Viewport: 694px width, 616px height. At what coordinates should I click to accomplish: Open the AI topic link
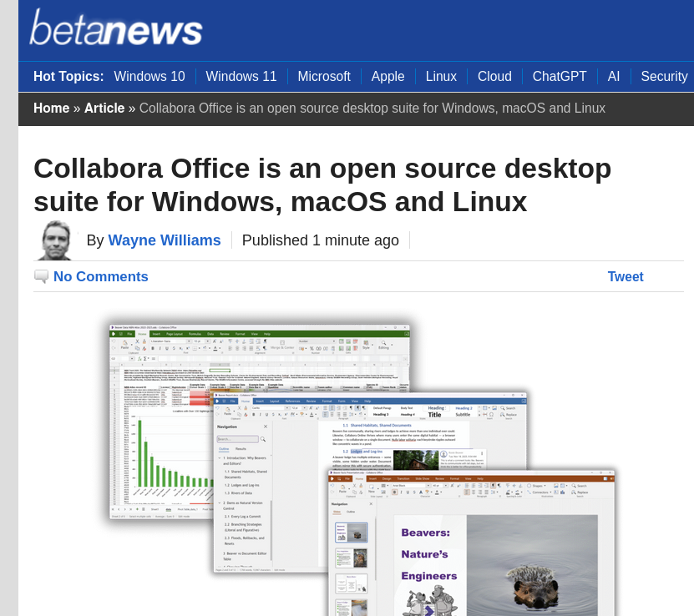(614, 77)
